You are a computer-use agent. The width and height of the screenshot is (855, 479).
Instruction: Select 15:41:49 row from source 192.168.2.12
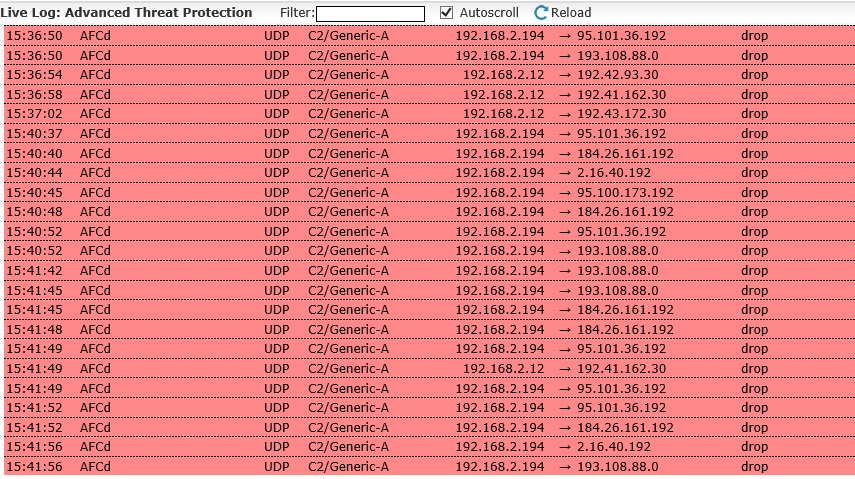coord(429,369)
